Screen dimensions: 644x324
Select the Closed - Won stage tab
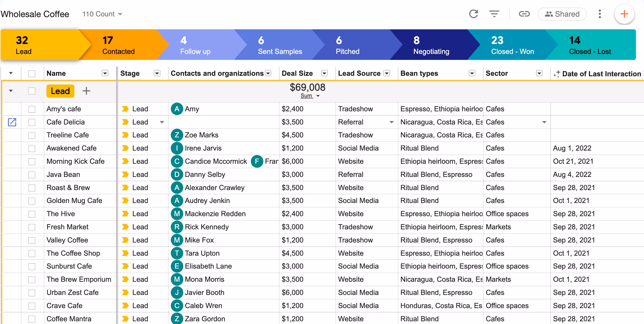[x=512, y=45]
